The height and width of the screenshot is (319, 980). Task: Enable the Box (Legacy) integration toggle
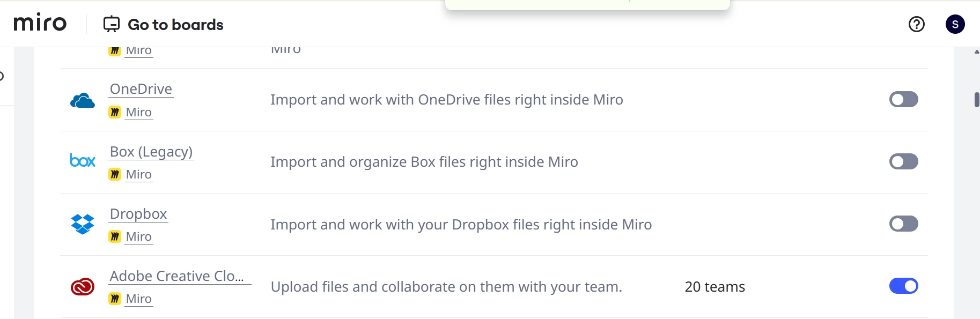pos(904,161)
